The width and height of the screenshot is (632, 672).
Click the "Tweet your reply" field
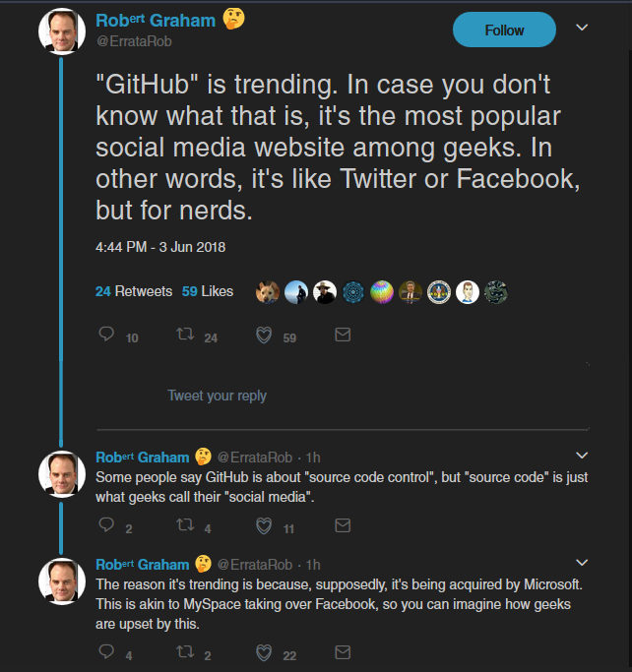217,396
